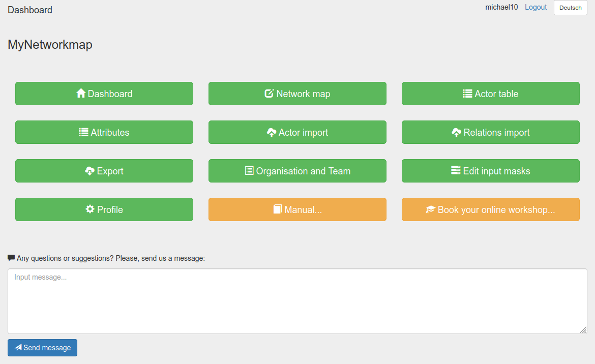The image size is (595, 364).
Task: Click the Dashboard title in header
Action: tap(30, 10)
